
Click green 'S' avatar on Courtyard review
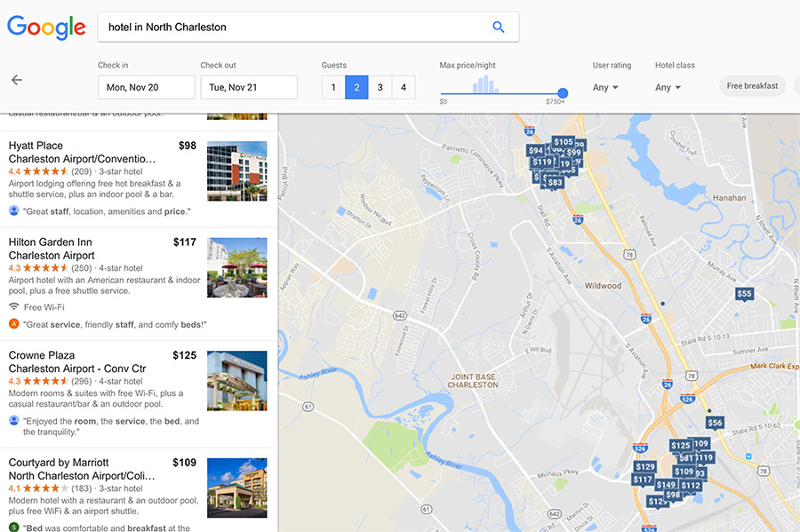click(13, 527)
